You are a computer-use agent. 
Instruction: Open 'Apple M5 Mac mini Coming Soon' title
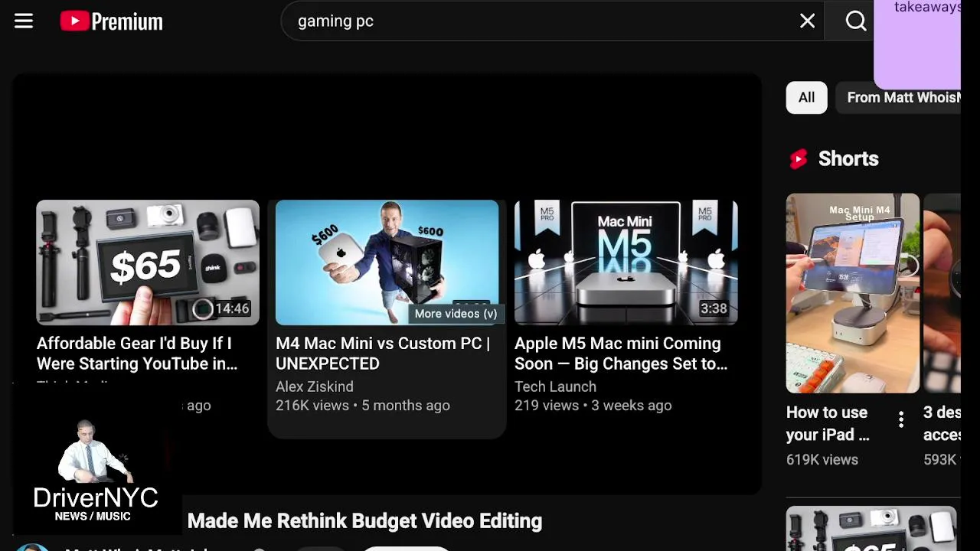coord(621,354)
